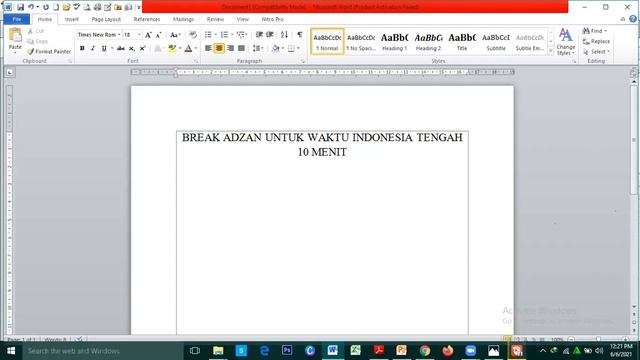Apply the No Spacing style

pos(361,41)
